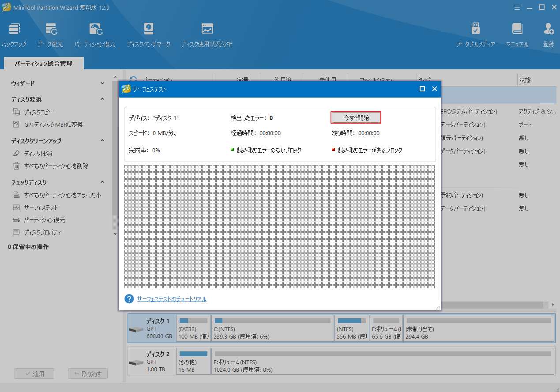
Task: Click refresh icon in partition list header
Action: 133,79
